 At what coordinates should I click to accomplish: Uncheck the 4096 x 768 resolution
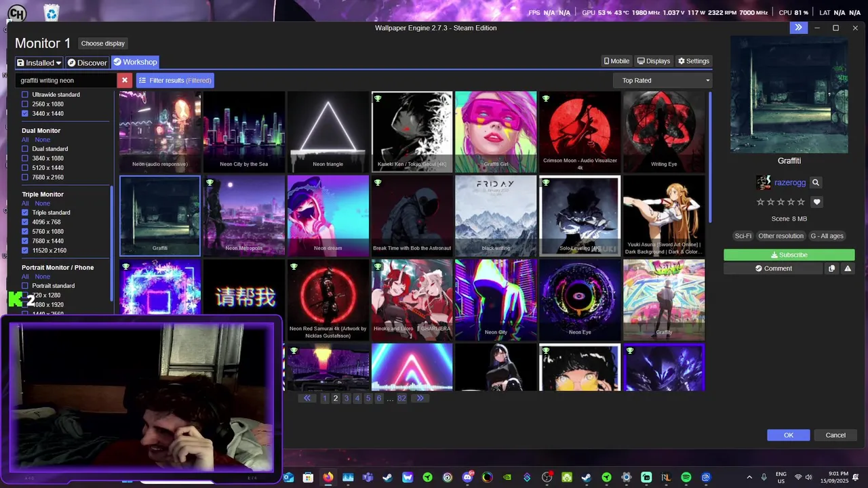(25, 222)
